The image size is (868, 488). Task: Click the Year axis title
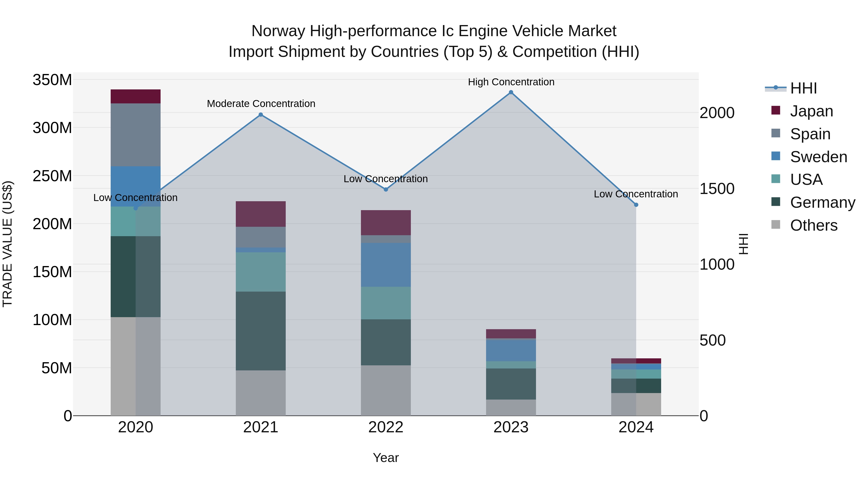coord(386,458)
